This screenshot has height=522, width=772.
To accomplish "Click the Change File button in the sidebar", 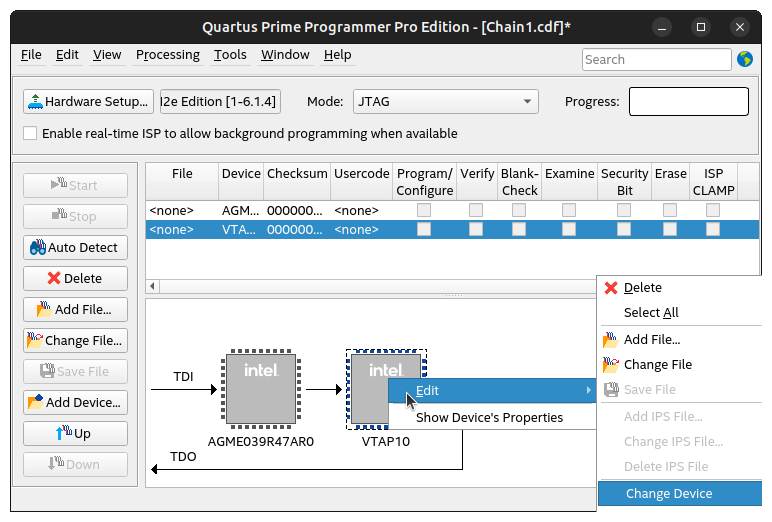I will click(76, 340).
